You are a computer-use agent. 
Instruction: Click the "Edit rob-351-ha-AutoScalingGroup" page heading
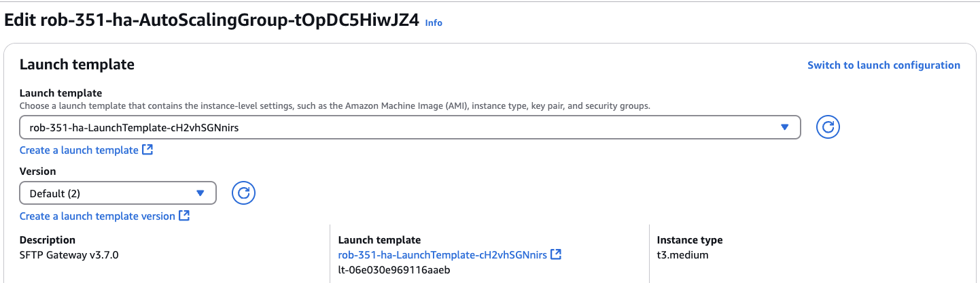tap(211, 20)
